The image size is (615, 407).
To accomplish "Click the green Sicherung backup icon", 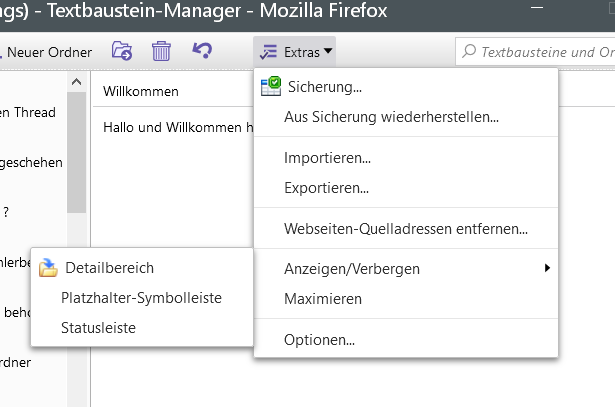I will [x=270, y=87].
